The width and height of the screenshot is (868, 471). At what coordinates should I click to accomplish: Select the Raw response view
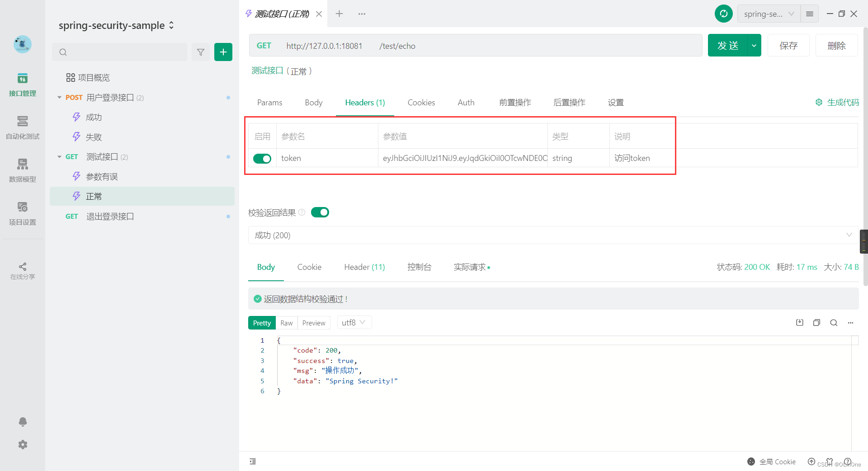pos(286,322)
